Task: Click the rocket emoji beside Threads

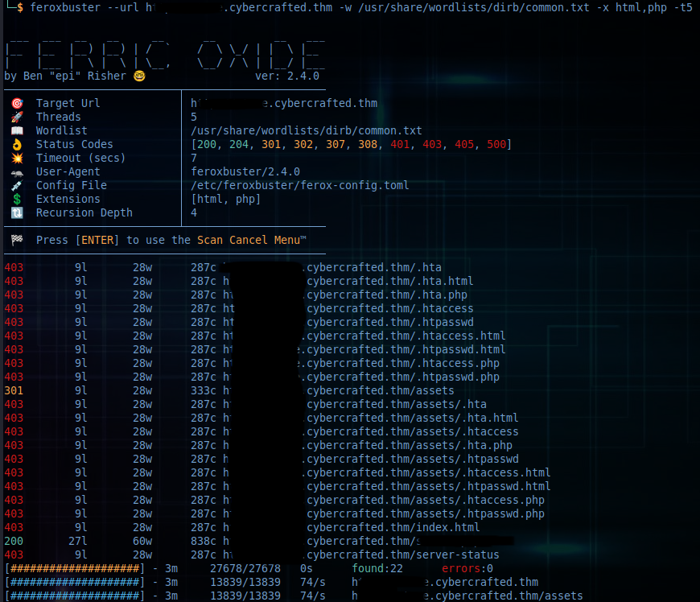Action: (x=17, y=117)
